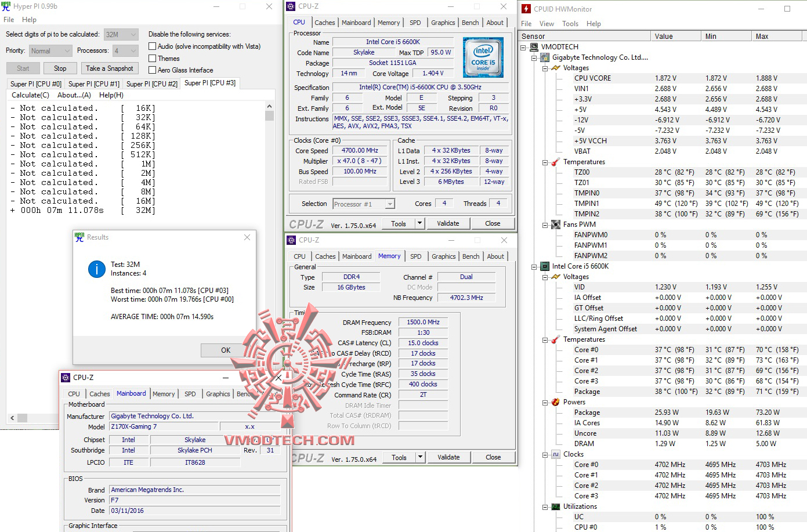Enable Audio (solve incompatibility with Vista) checkbox
The image size is (807, 532).
(x=153, y=46)
